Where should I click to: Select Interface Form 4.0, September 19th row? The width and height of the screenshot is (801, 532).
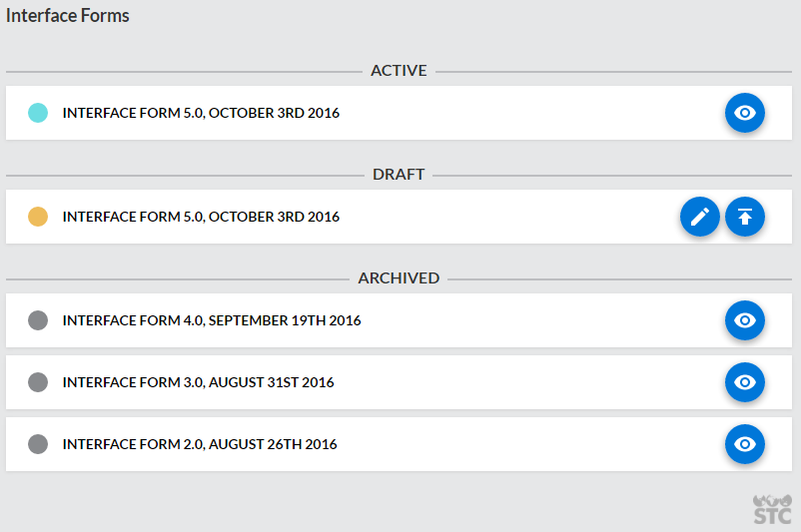coord(212,320)
